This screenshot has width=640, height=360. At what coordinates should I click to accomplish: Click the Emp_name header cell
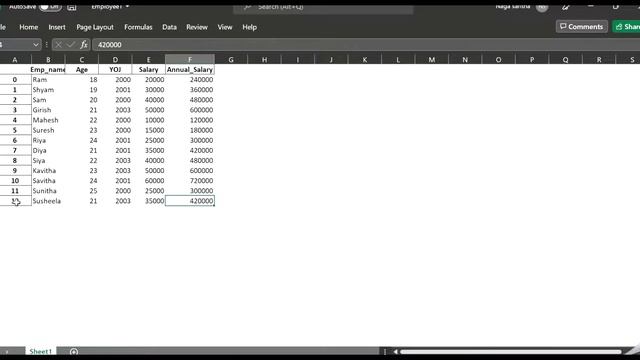point(48,69)
